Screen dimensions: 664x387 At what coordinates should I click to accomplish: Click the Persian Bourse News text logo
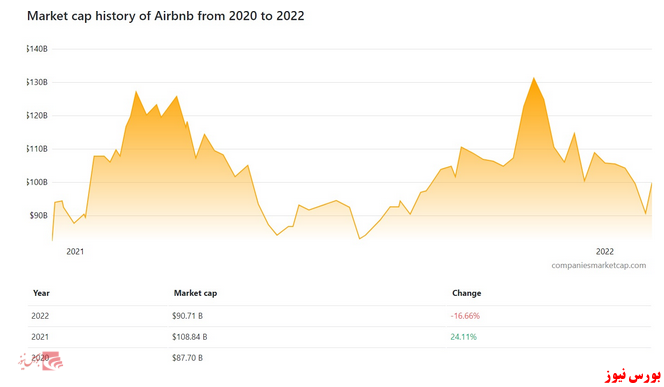pyautogui.click(x=632, y=375)
